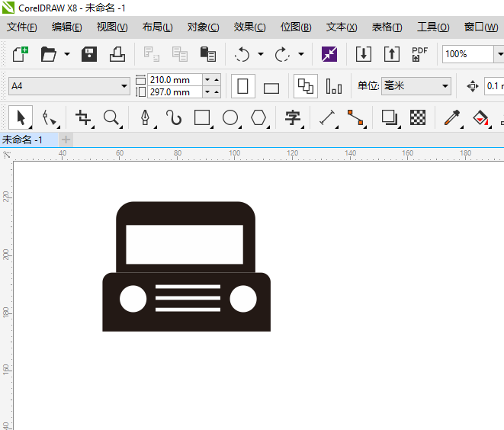The width and height of the screenshot is (504, 430).
Task: Open the units dropdown showing 毫米
Action: [x=445, y=86]
